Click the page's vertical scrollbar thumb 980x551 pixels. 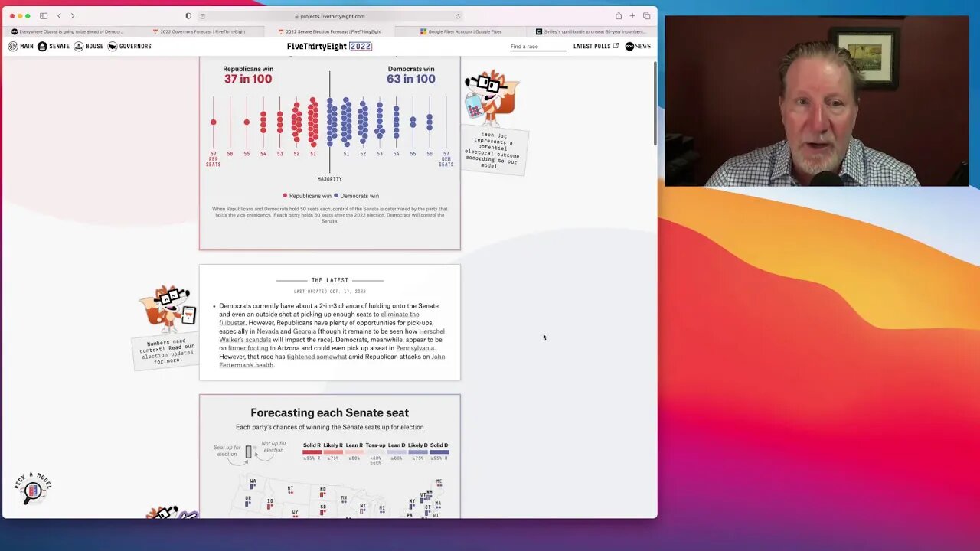[655, 103]
